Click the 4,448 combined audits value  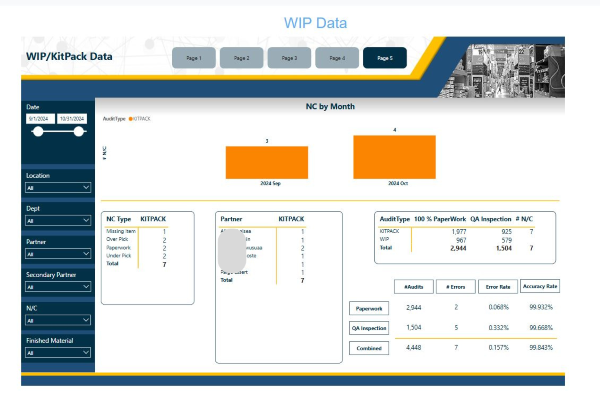[414, 347]
